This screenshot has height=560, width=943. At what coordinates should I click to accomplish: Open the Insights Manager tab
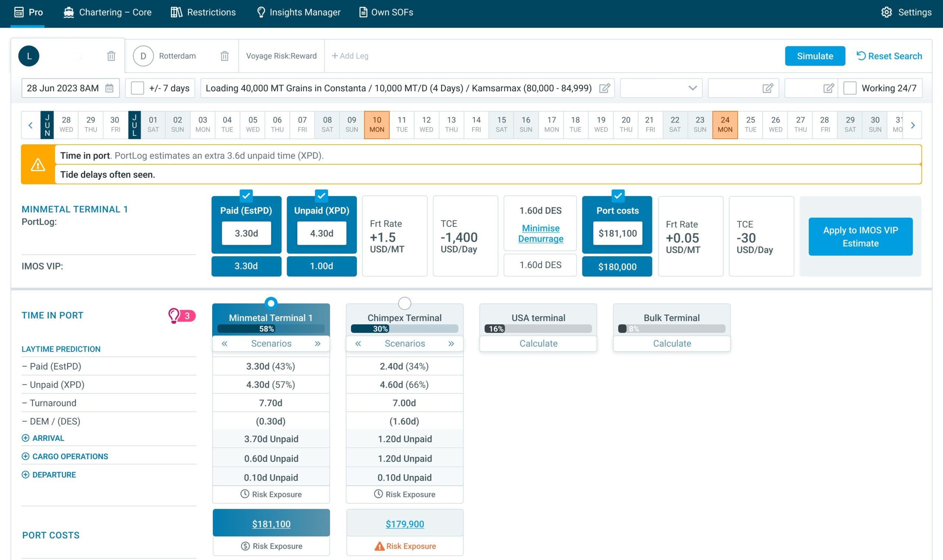[298, 13]
